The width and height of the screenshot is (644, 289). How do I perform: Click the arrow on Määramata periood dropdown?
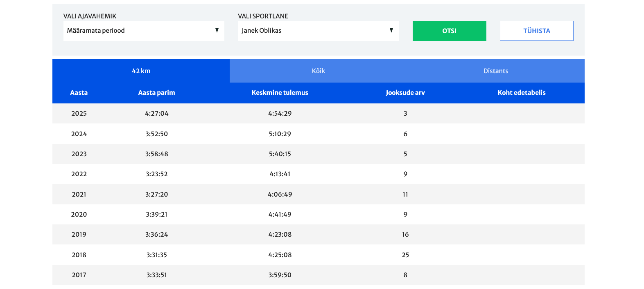tap(217, 31)
